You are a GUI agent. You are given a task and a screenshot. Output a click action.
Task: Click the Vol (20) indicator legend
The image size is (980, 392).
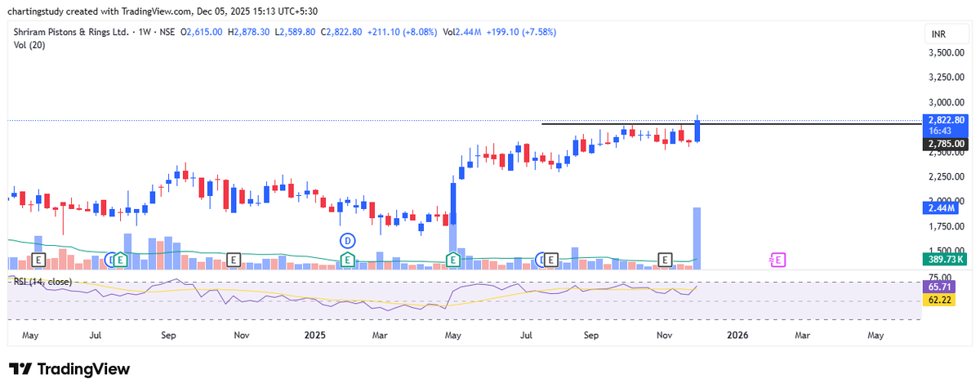(x=29, y=45)
